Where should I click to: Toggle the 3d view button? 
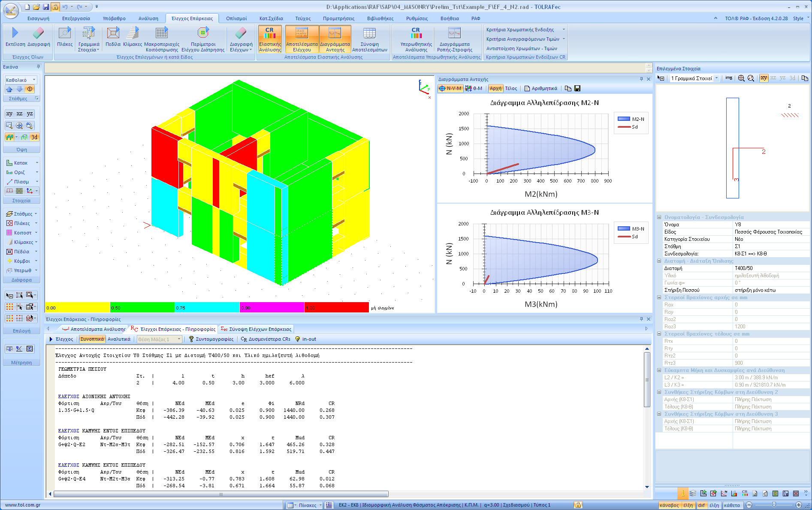34,137
